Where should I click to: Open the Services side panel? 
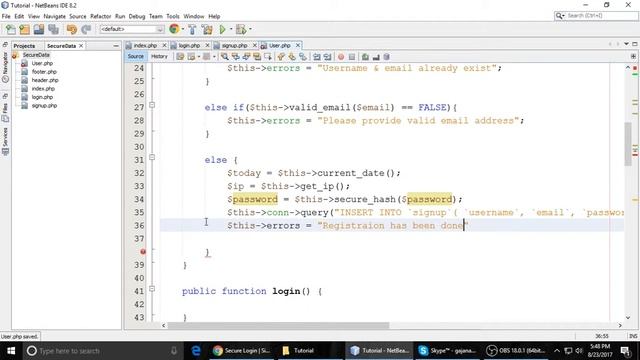pos(5,141)
